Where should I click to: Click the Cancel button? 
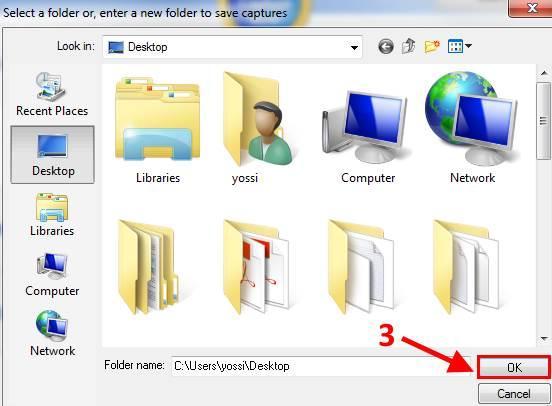click(514, 393)
